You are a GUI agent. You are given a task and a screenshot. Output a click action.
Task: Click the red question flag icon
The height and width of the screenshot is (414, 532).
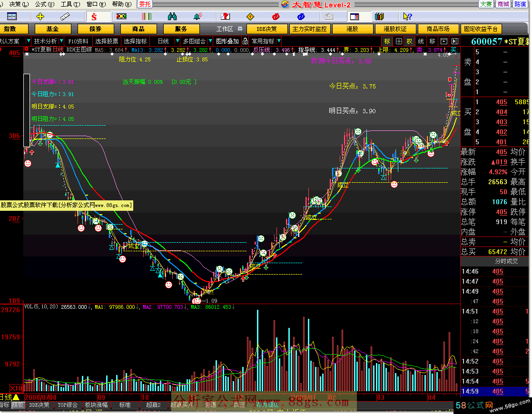tap(225, 16)
